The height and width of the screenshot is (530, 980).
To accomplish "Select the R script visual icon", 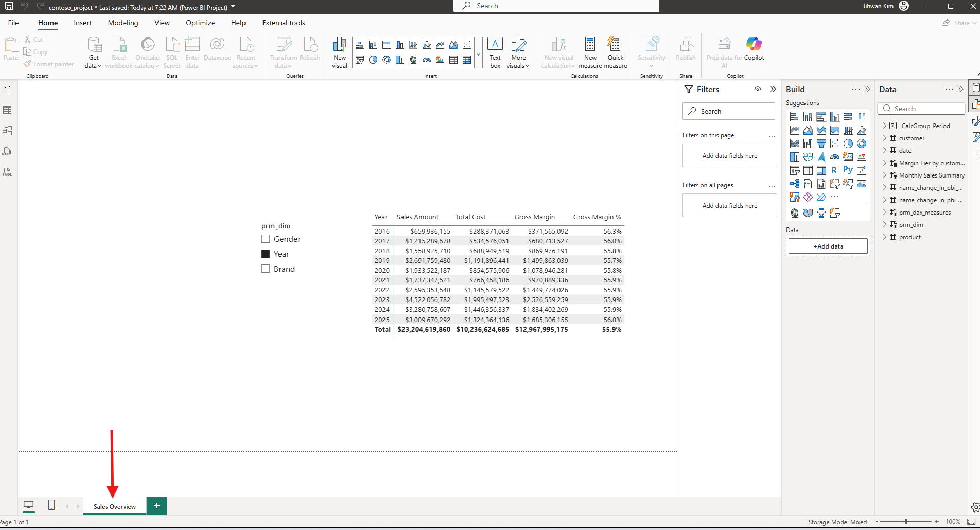I will (834, 170).
